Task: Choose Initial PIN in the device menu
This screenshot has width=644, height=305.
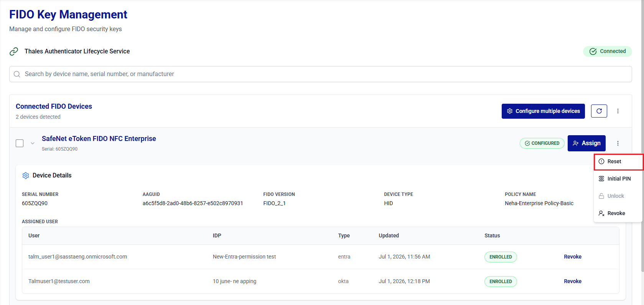Action: tap(618, 179)
